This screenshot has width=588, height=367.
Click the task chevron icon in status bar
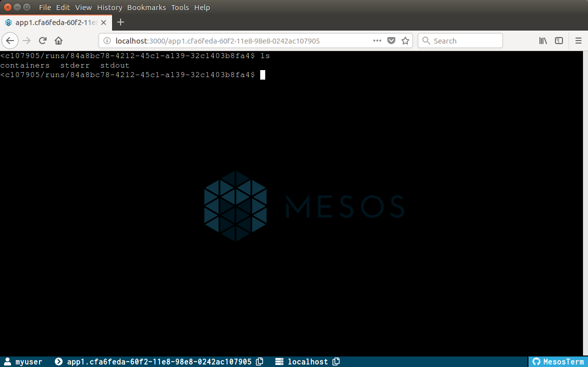(59, 361)
